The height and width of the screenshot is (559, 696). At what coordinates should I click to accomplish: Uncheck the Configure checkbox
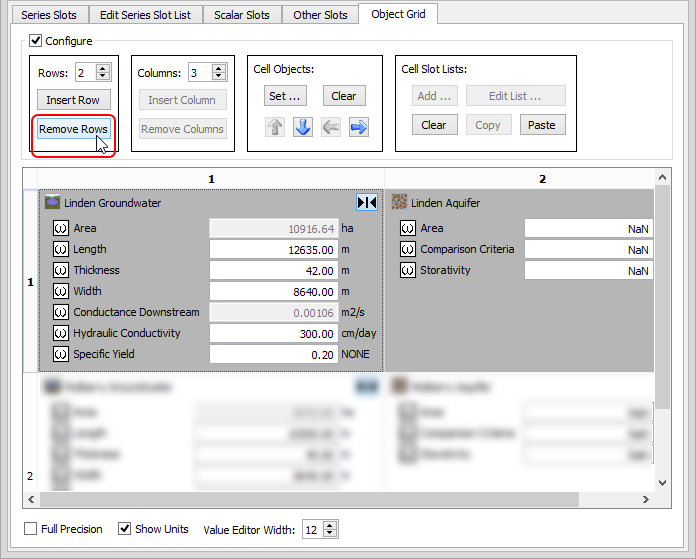36,41
